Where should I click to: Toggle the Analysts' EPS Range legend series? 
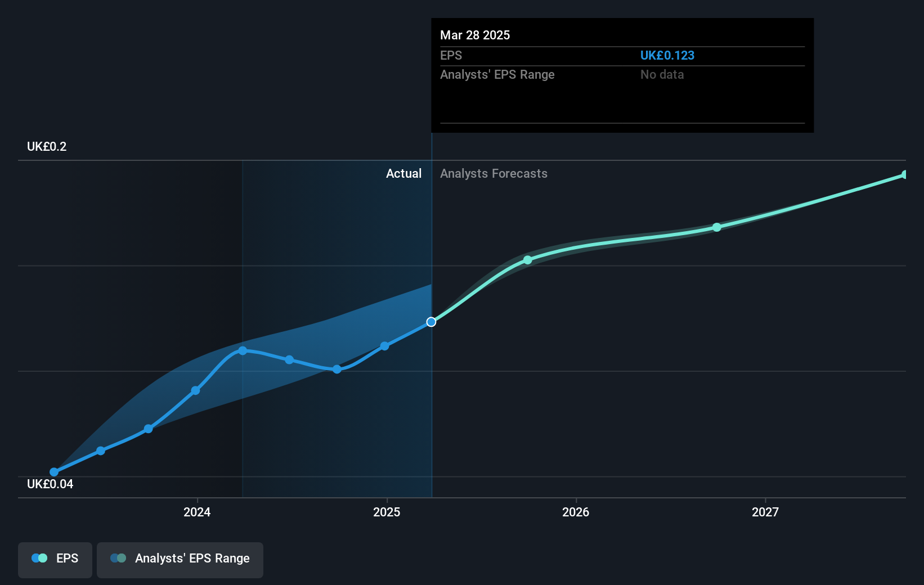click(x=180, y=560)
